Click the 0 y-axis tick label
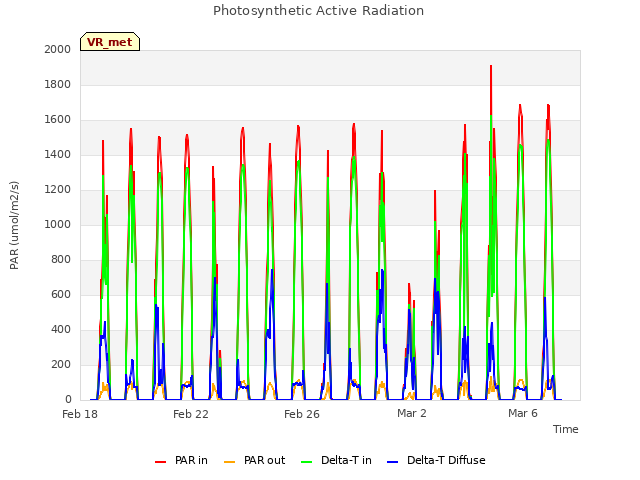The width and height of the screenshot is (640, 480). [68, 400]
